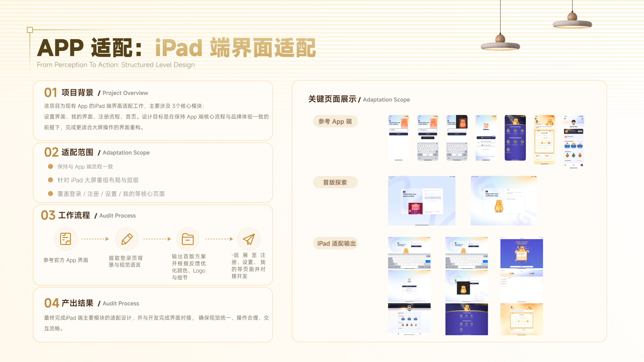Open the iPad screen with the dark-box mascot
This screenshot has width=644, height=362.
click(x=467, y=286)
